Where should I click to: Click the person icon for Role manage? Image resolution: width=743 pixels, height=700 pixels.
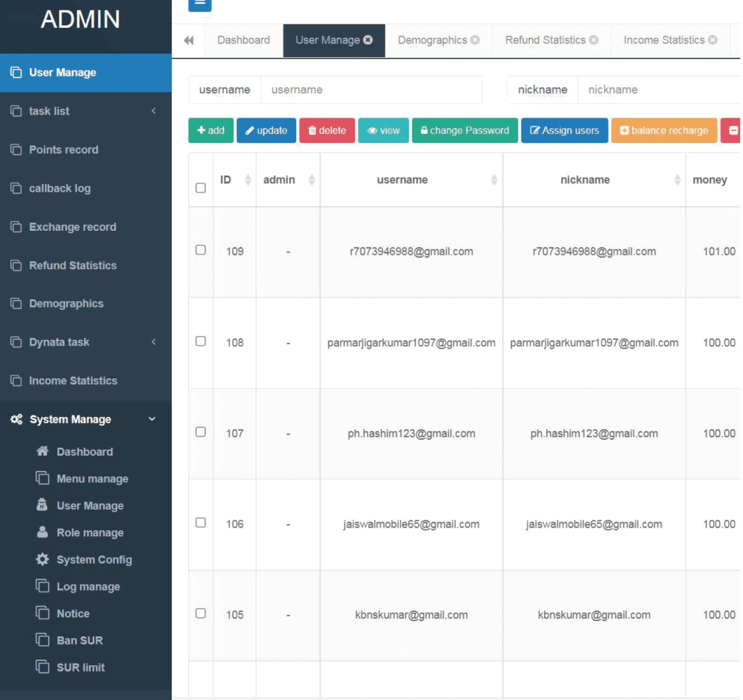coord(43,532)
